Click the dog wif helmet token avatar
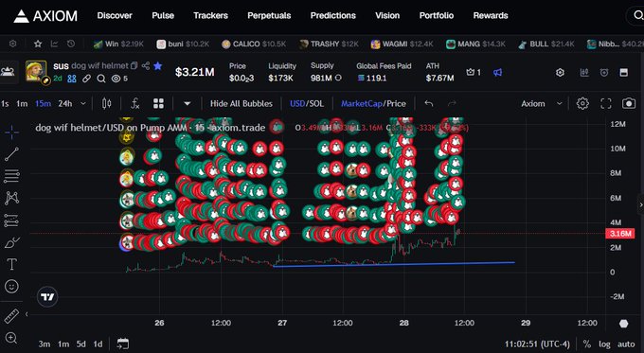The height and width of the screenshot is (353, 644). coord(36,71)
